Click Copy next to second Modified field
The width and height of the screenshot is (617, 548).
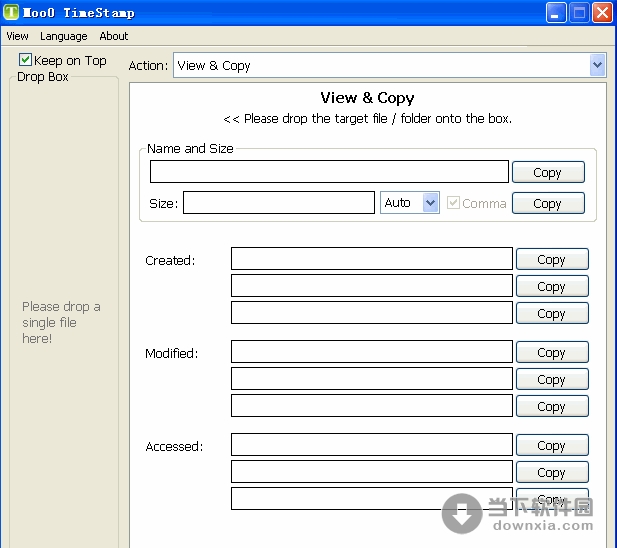(x=552, y=379)
